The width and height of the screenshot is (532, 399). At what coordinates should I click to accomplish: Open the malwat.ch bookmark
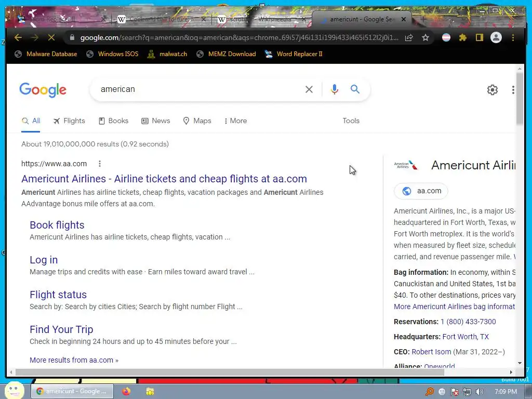(167, 54)
